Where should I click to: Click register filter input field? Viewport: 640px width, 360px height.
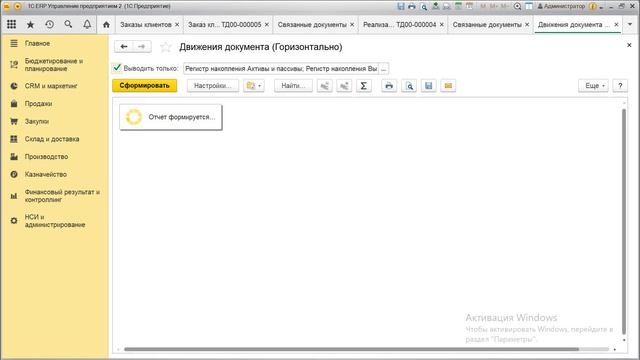click(x=281, y=69)
